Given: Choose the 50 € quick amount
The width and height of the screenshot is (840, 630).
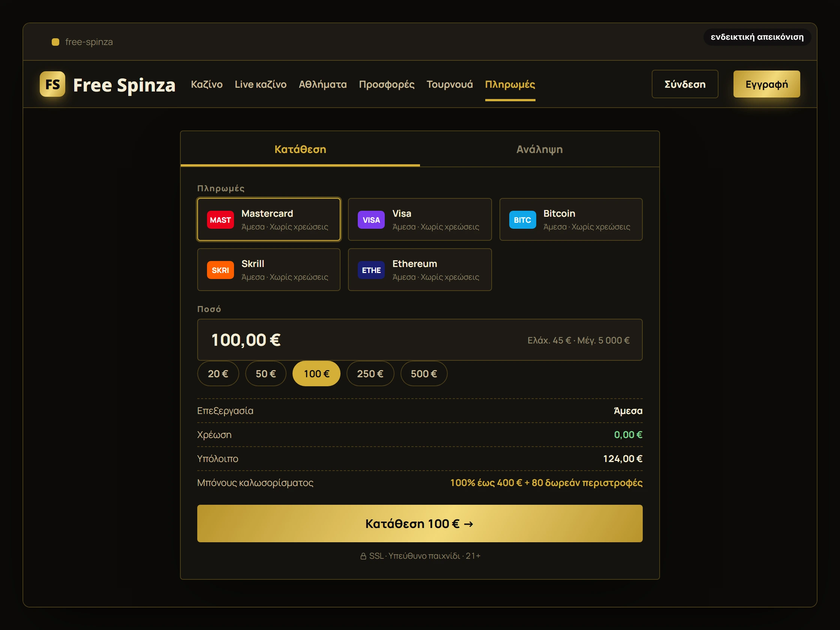Looking at the screenshot, I should click(265, 373).
